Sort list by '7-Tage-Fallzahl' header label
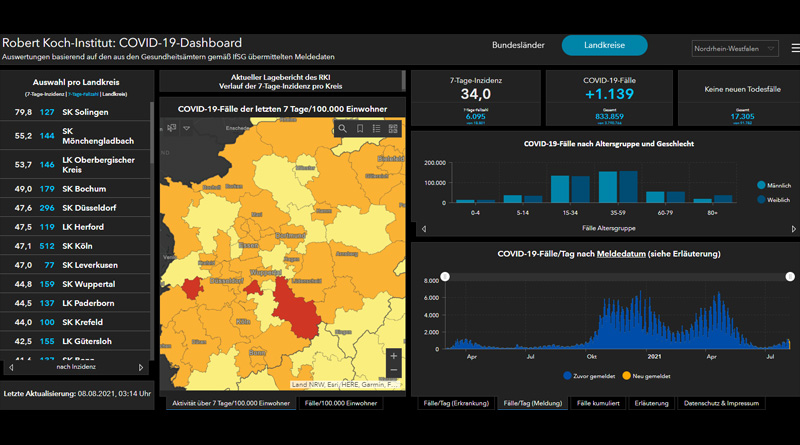 [x=83, y=94]
